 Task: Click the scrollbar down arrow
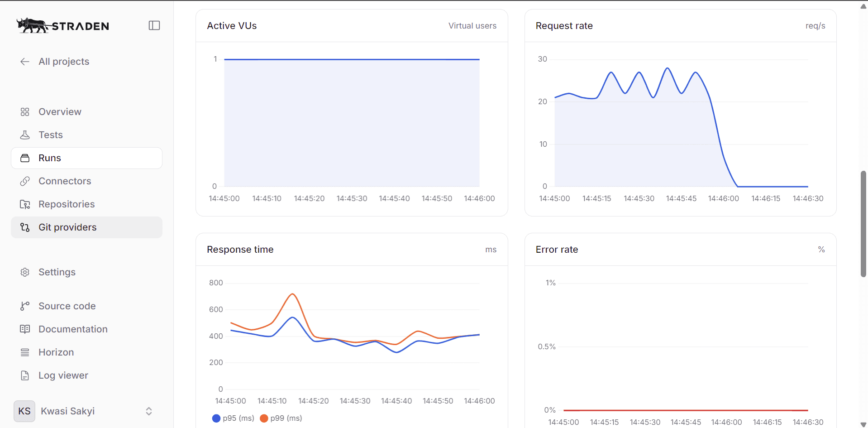(x=863, y=424)
